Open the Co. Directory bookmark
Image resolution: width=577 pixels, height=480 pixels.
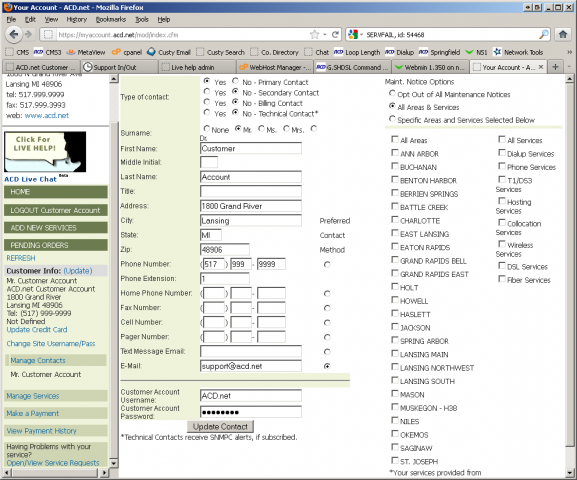275,52
